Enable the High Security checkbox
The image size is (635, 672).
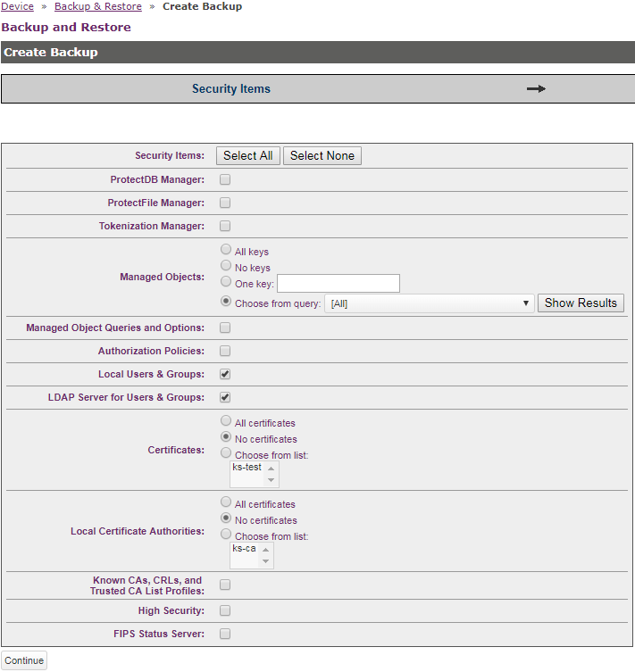pyautogui.click(x=225, y=610)
